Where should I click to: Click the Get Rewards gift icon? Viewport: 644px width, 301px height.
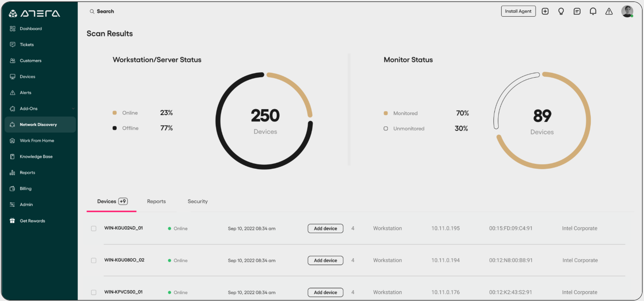tap(13, 221)
